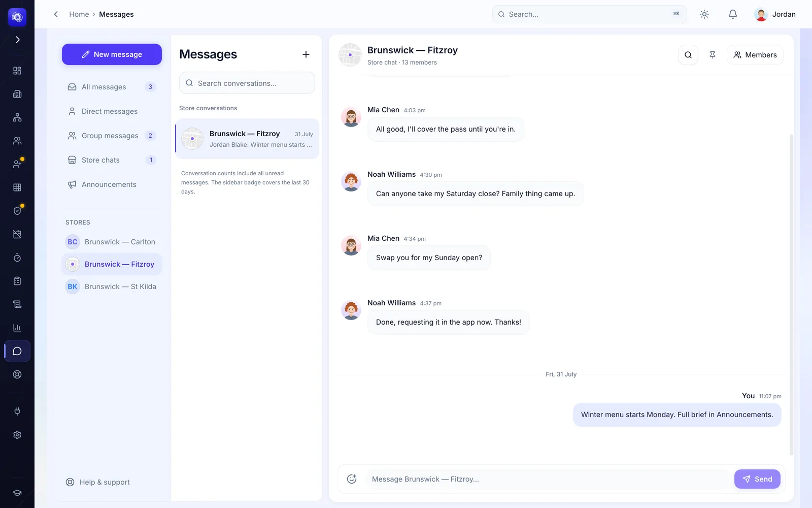Open the bar chart reports icon
Viewport: 812px width, 508px height.
point(17,328)
